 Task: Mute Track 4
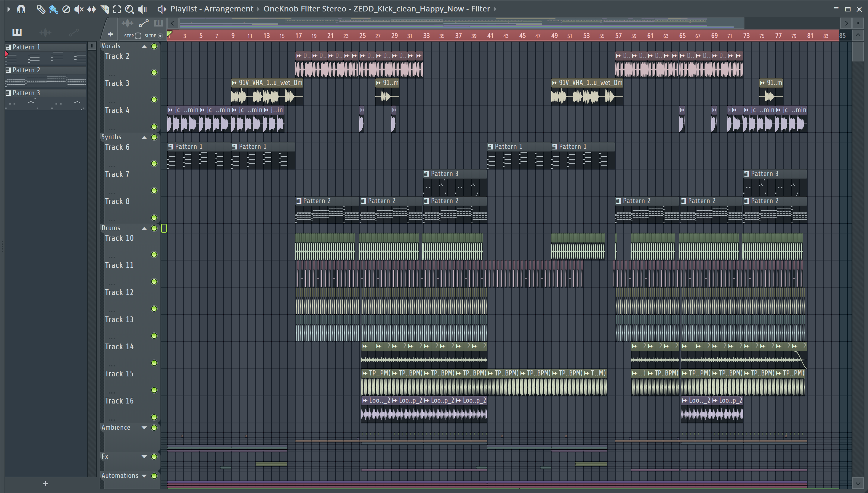(154, 127)
